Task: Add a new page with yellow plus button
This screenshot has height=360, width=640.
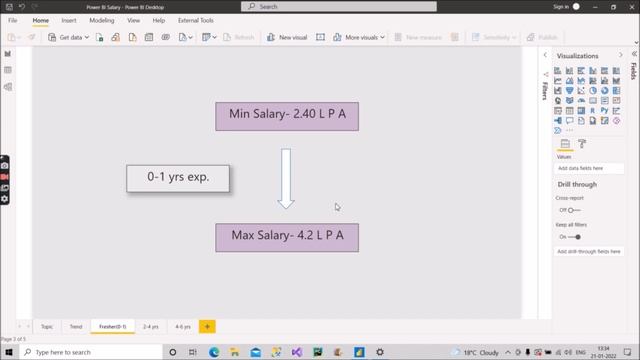Action: 207,327
